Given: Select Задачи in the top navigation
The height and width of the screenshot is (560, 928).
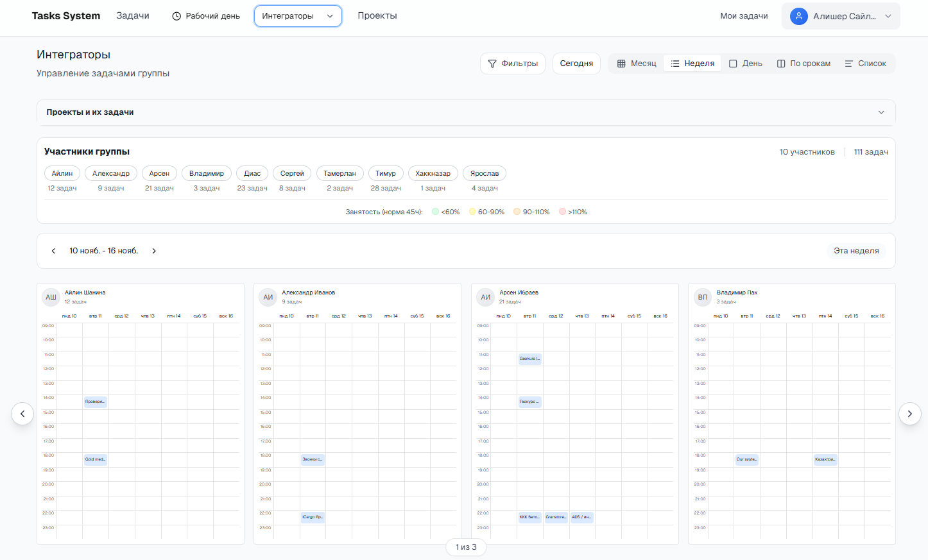Looking at the screenshot, I should click(x=132, y=15).
